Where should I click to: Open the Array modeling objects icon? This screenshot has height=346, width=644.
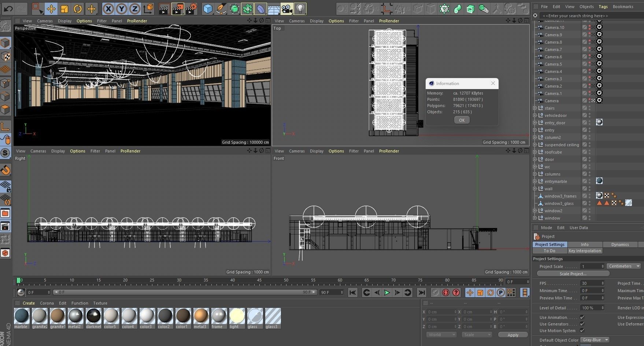click(248, 8)
